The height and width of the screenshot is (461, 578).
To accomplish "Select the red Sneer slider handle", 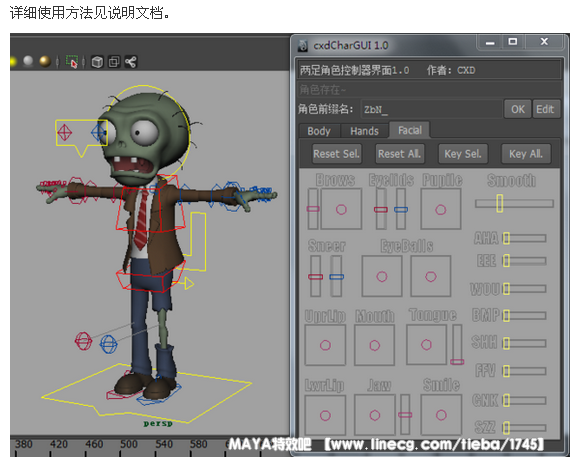I will point(316,277).
